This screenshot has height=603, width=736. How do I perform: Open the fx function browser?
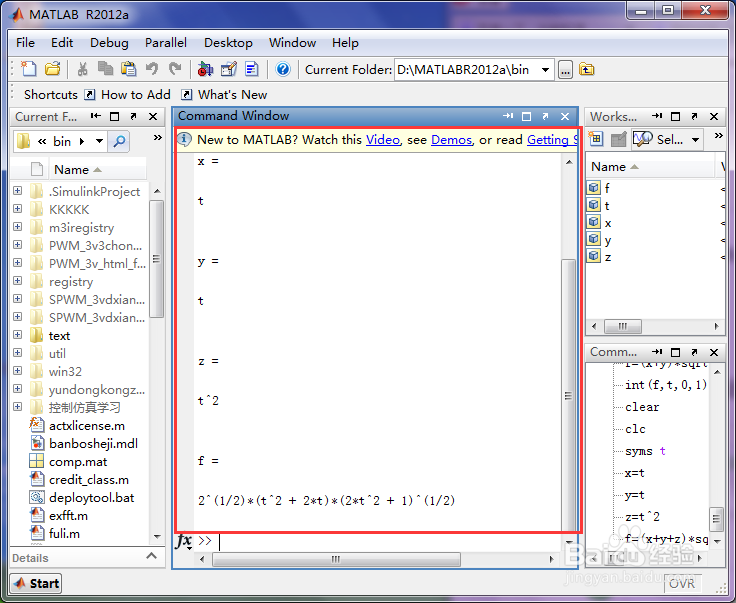(x=184, y=541)
